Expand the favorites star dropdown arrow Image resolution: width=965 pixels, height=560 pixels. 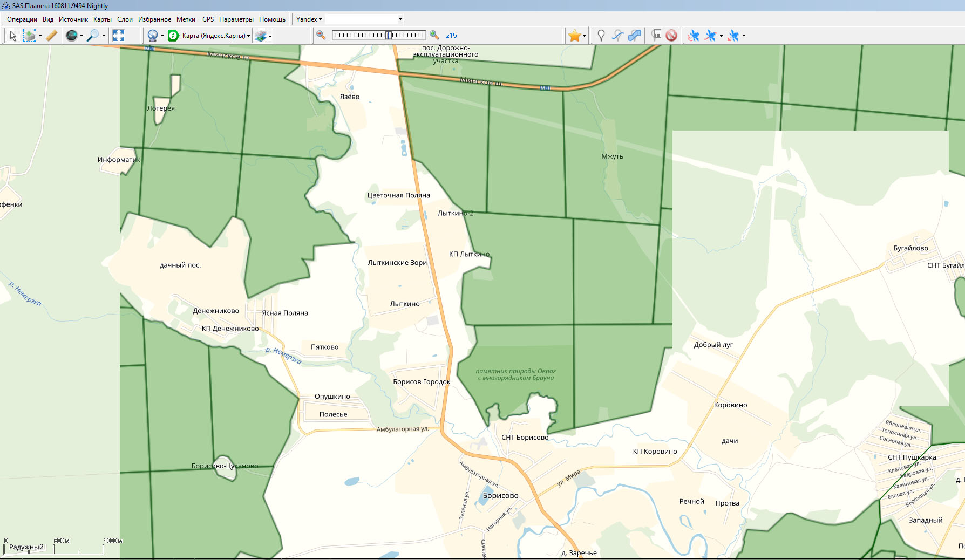(584, 36)
